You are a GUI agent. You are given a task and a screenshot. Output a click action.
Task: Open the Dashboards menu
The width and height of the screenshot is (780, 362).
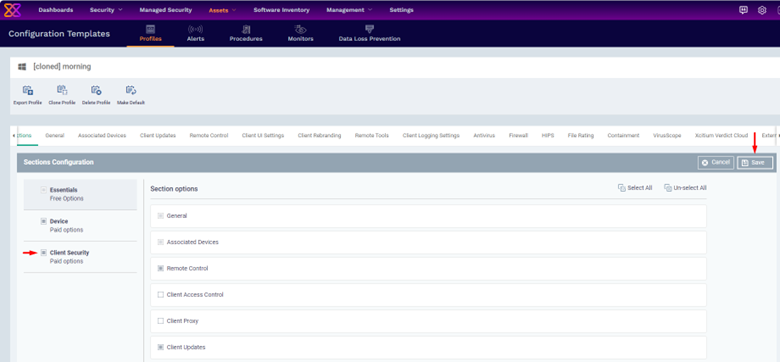(x=56, y=10)
